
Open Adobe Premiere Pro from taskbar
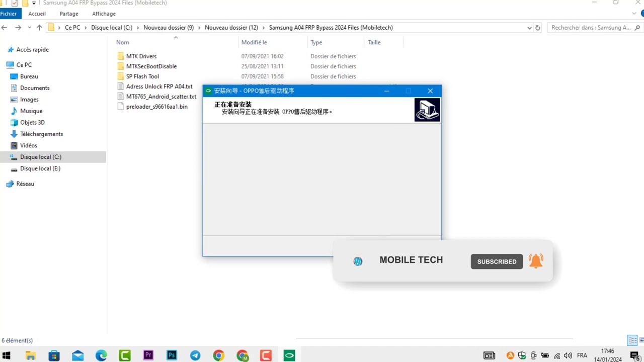click(x=148, y=355)
